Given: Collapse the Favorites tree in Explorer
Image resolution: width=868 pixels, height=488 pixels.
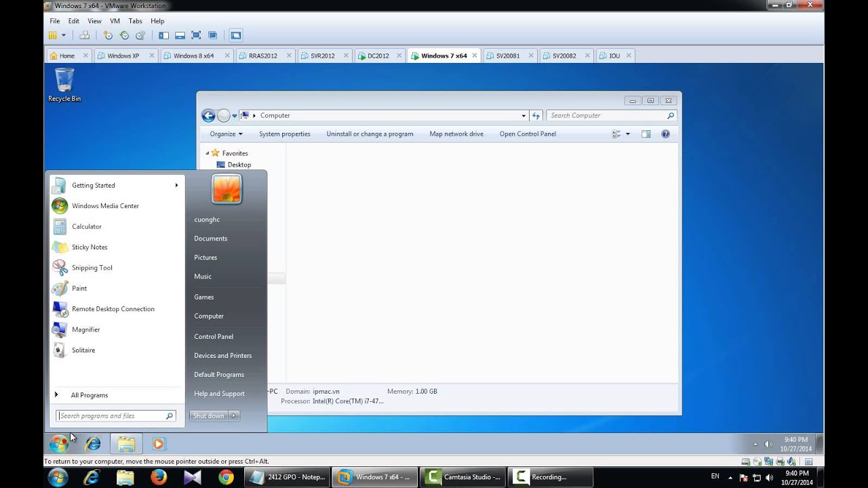Looking at the screenshot, I should pos(208,153).
